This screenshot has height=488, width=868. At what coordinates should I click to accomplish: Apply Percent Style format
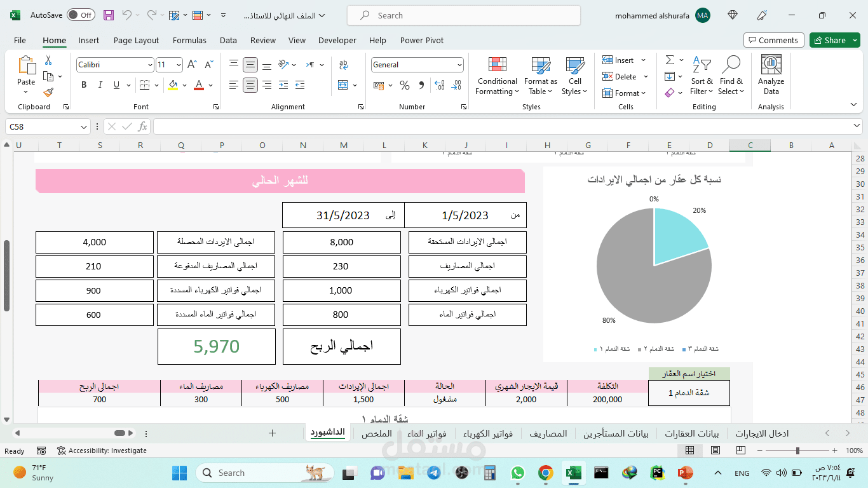pyautogui.click(x=405, y=85)
